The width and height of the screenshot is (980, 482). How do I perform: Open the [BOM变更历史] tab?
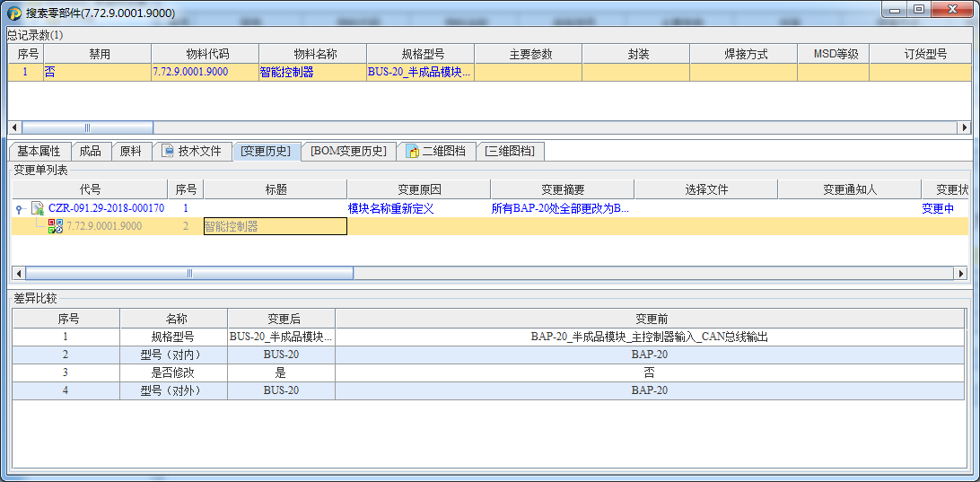pos(349,151)
